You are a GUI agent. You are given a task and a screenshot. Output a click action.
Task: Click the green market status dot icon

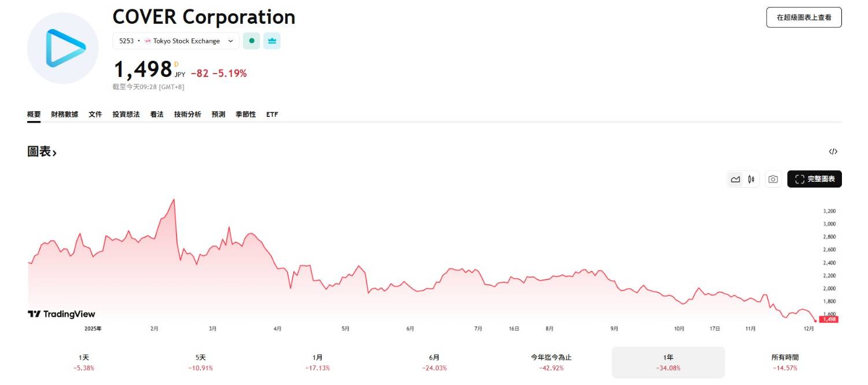click(251, 41)
